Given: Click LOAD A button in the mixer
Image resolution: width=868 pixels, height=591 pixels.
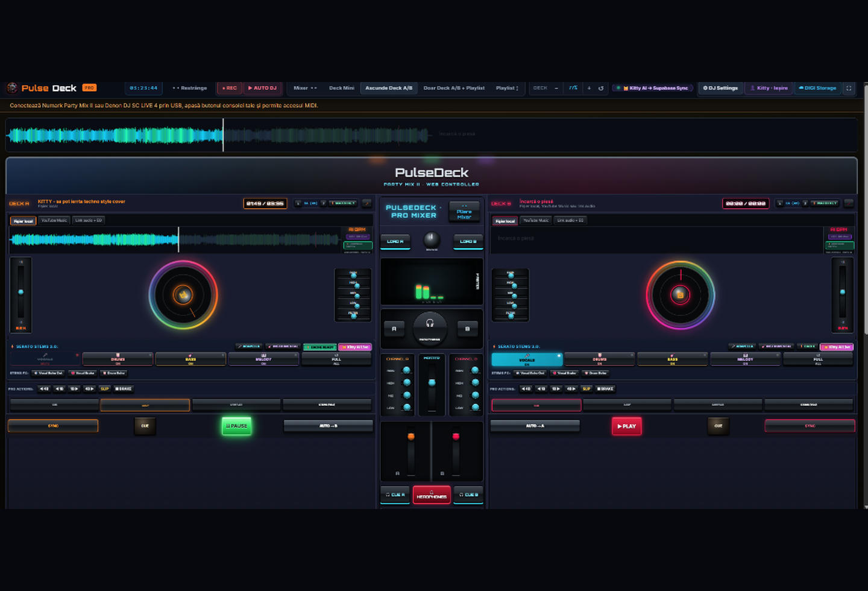Looking at the screenshot, I should (x=395, y=241).
